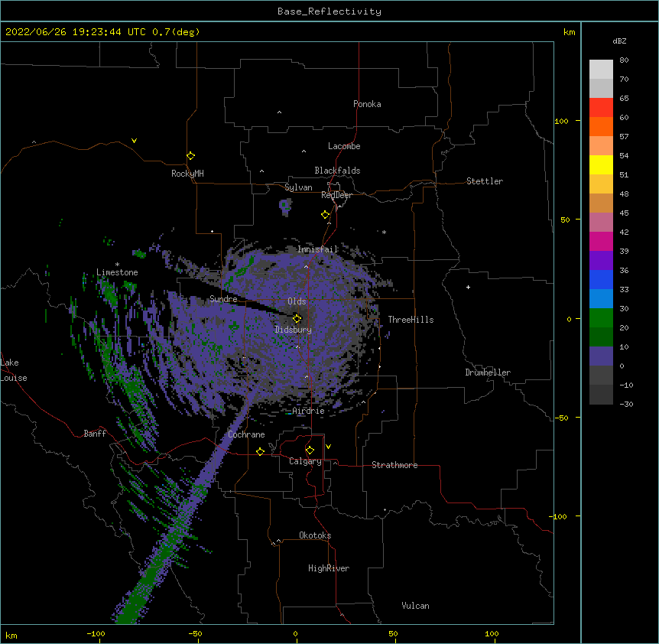Select the light blue 30-33 dBZ swatch
This screenshot has width=659, height=644.
click(x=601, y=299)
